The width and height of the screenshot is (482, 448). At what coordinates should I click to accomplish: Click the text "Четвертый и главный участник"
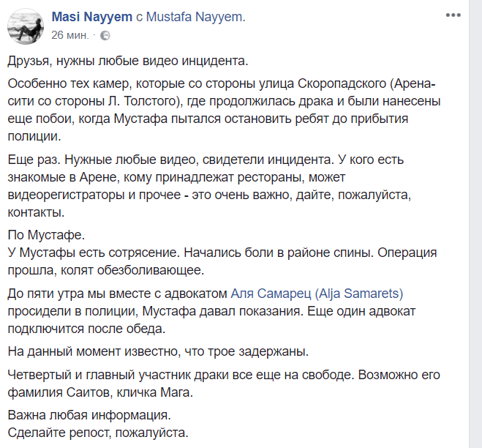pos(93,375)
